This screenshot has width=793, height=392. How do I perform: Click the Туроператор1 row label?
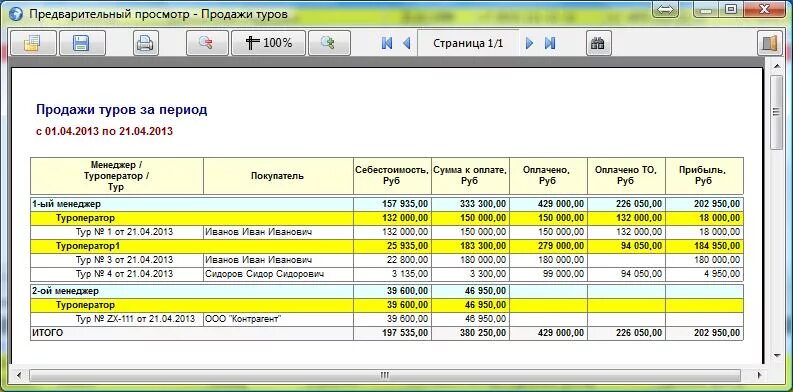click(x=88, y=246)
